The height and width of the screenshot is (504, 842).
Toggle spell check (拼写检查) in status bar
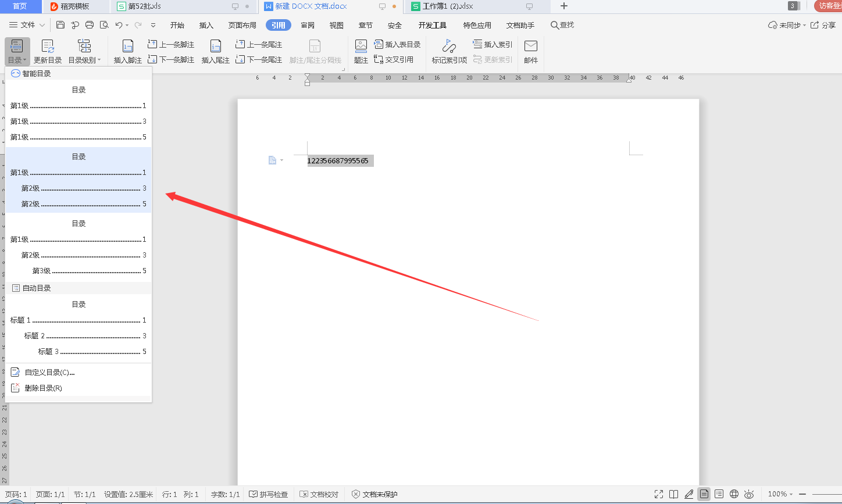pyautogui.click(x=269, y=494)
